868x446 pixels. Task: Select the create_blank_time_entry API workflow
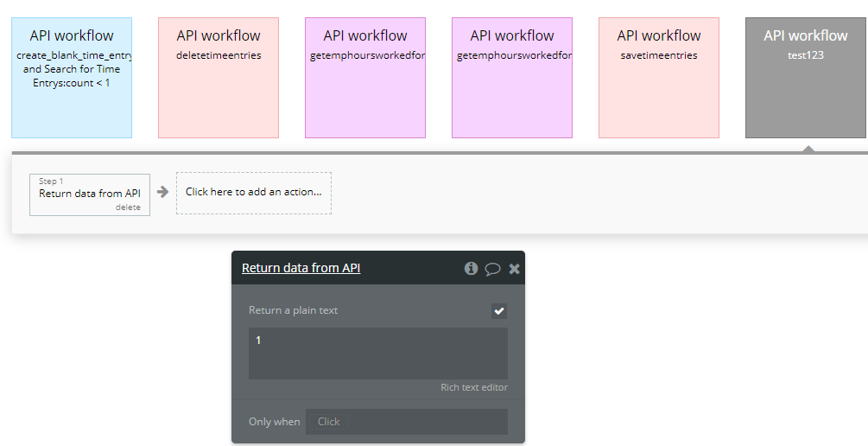coord(72,78)
